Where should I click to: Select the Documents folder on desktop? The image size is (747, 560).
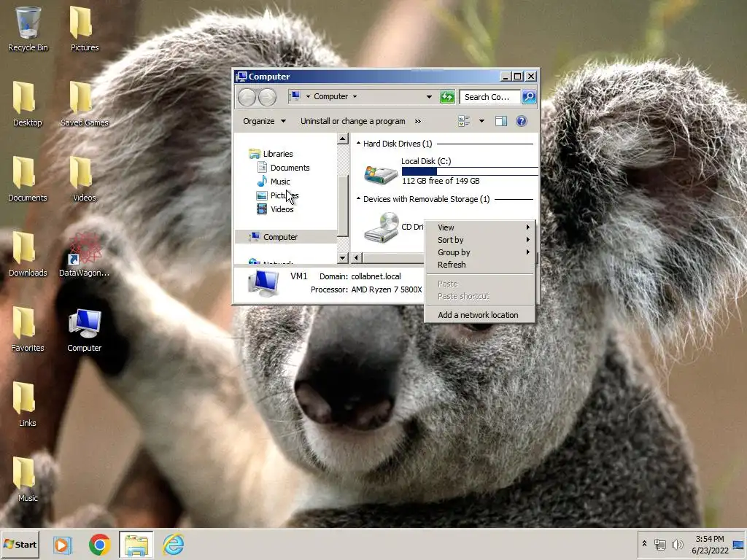point(27,179)
